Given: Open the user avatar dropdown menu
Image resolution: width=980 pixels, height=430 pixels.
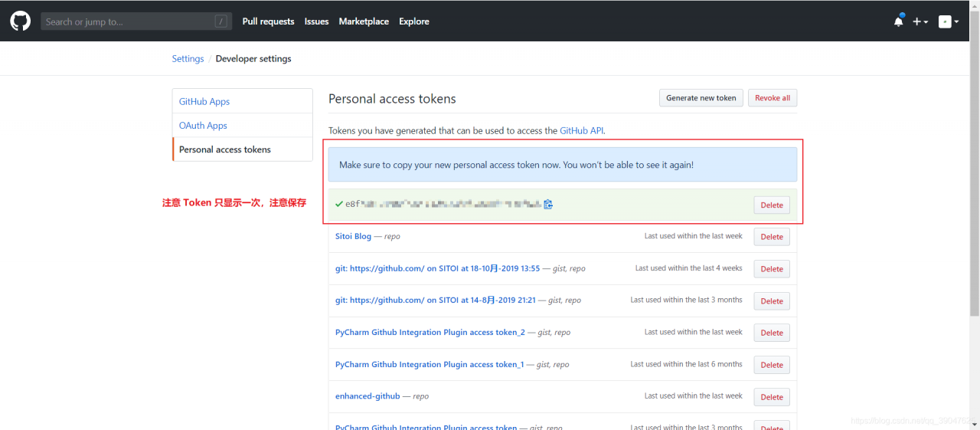Looking at the screenshot, I should (x=948, y=21).
